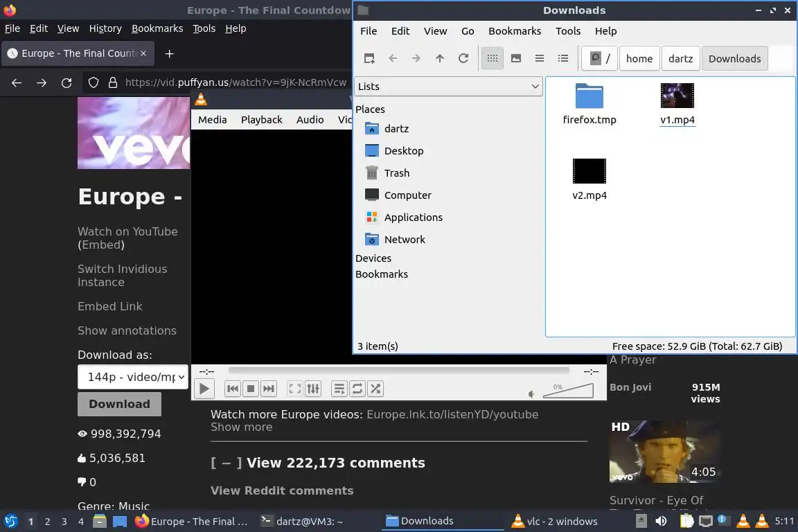Click the taskbar volume speaker icon
The width and height of the screenshot is (798, 532).
pos(661,521)
